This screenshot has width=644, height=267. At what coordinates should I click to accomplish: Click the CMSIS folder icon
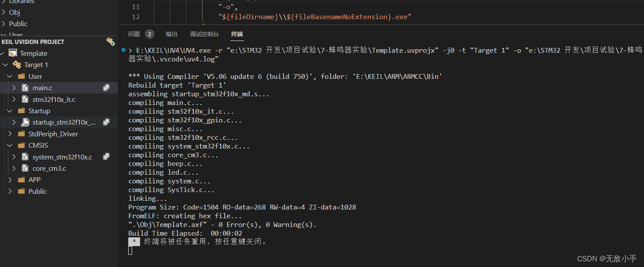(21, 145)
